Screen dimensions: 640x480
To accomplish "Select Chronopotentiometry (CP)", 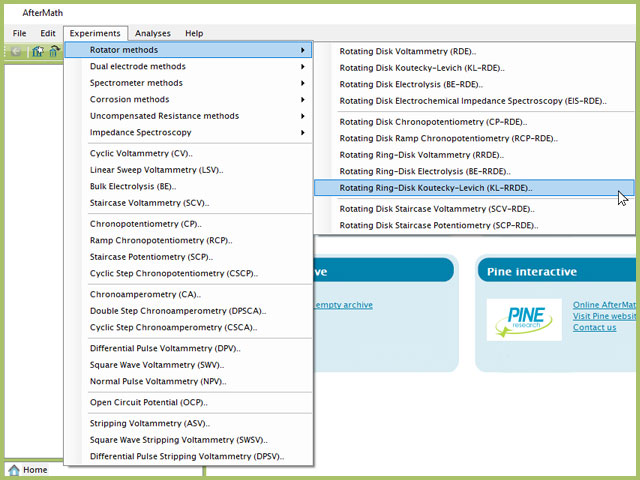I will (189, 224).
